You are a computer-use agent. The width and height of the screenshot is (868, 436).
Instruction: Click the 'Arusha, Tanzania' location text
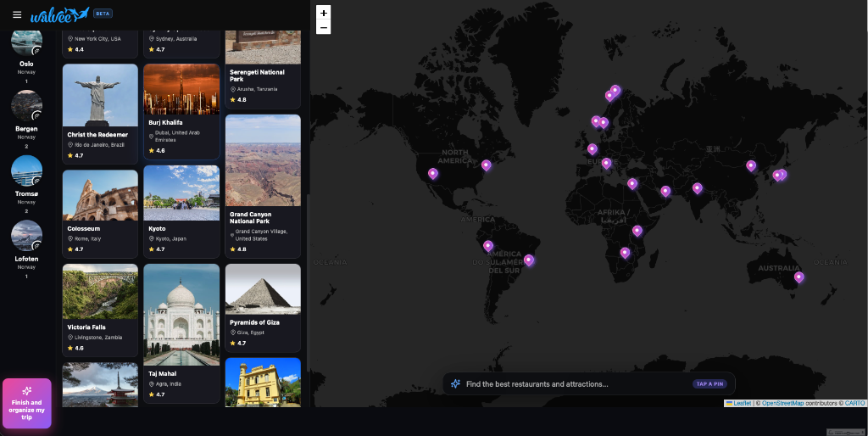point(257,89)
